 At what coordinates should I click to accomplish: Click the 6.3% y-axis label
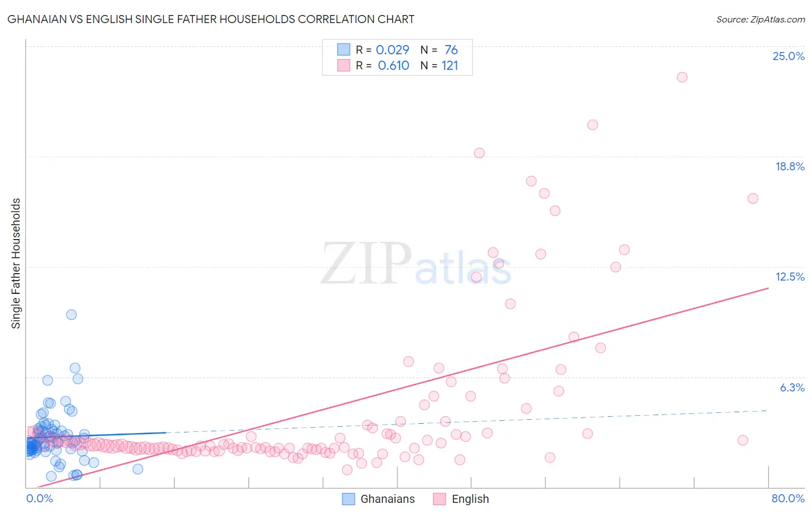tap(792, 387)
